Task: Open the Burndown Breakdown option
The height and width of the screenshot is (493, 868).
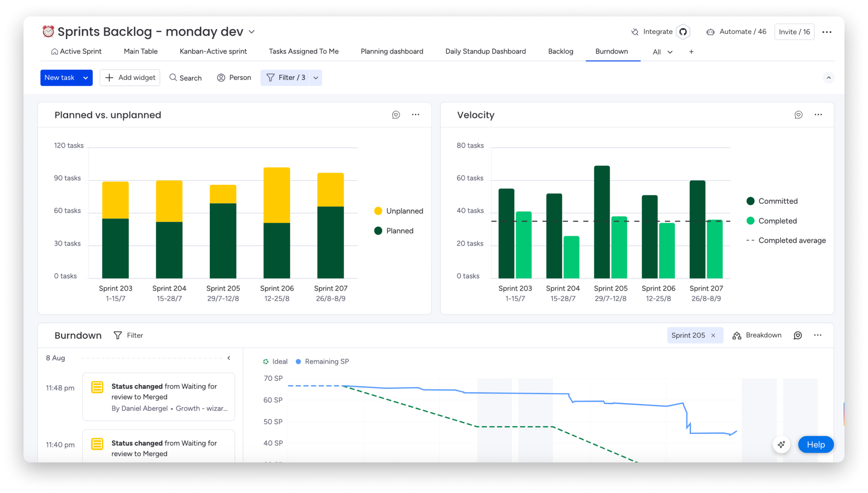Action: 757,335
